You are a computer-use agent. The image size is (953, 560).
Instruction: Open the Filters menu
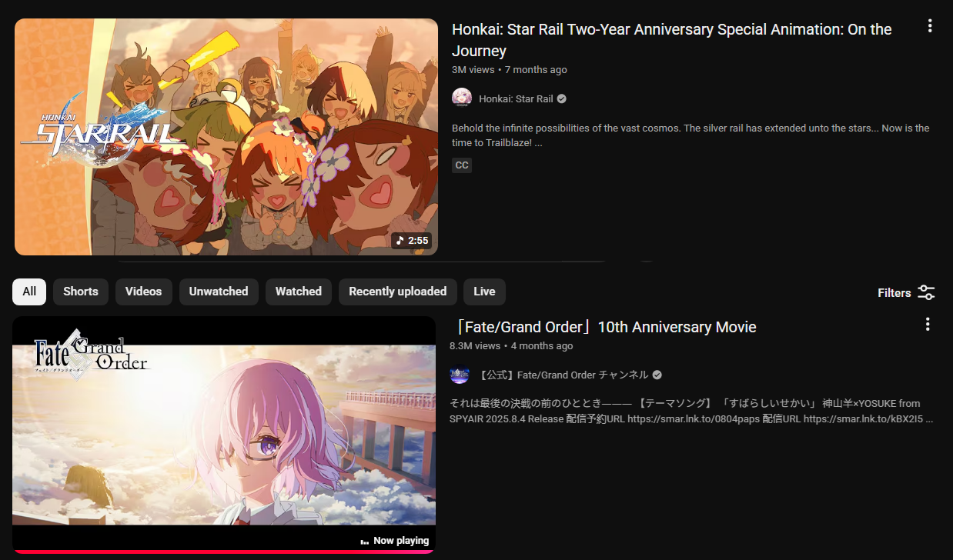pos(906,292)
